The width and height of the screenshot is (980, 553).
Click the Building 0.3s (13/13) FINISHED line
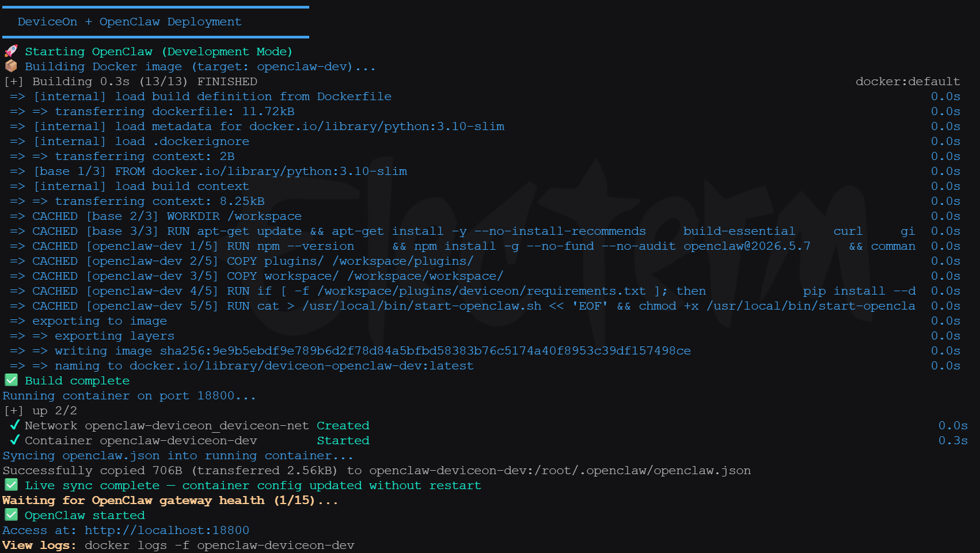tap(131, 81)
